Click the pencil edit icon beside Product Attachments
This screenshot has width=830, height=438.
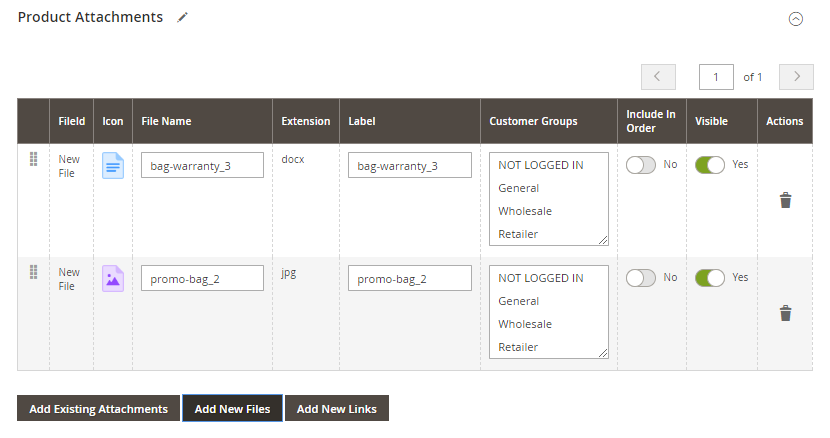(x=182, y=17)
